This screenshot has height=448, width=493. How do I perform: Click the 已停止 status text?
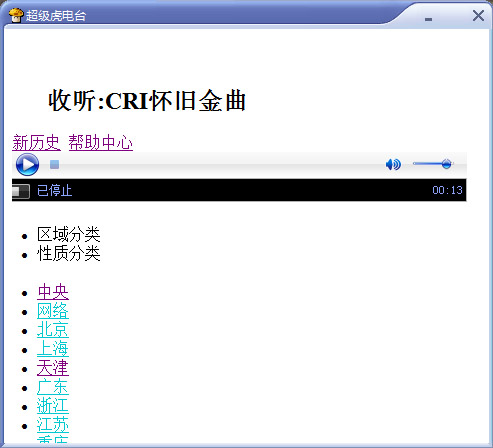[x=55, y=191]
